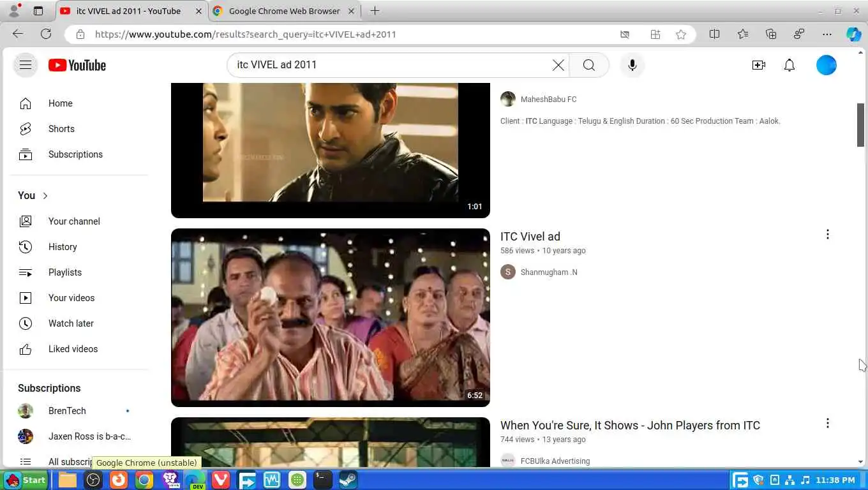Viewport: 868px width, 490px height.
Task: Click the browser address bar URL
Action: (x=246, y=34)
